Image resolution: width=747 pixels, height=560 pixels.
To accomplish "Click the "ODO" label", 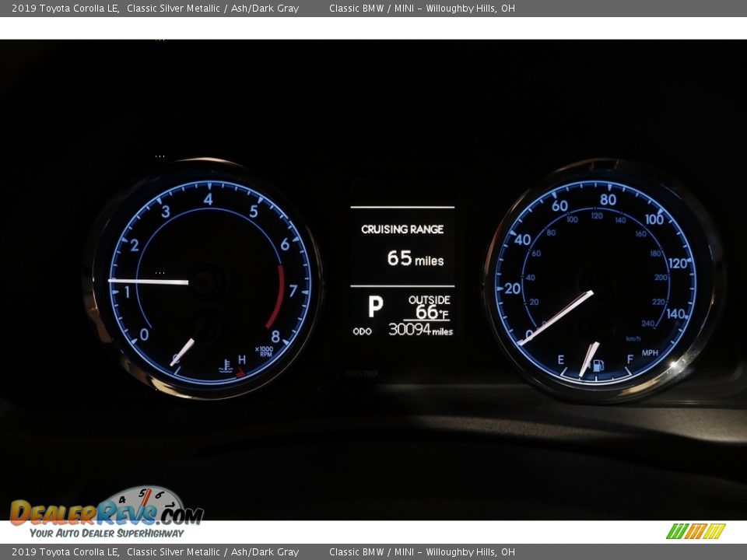I will pos(362,331).
